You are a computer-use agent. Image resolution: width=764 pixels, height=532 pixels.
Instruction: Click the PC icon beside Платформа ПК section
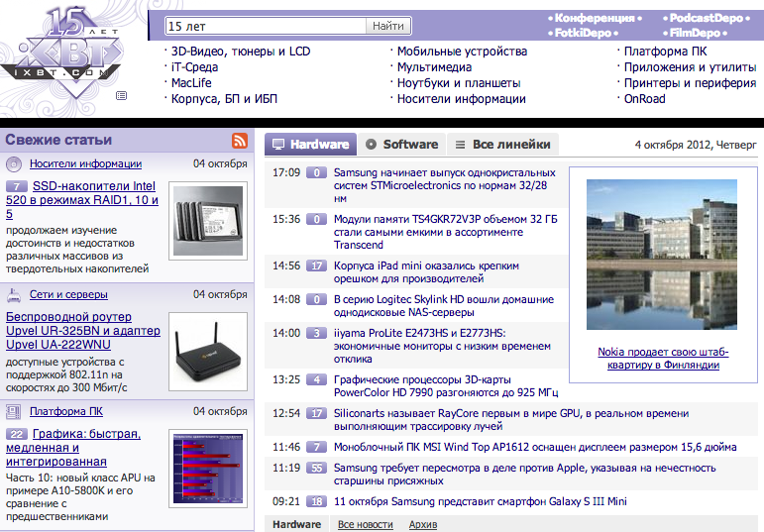[14, 412]
